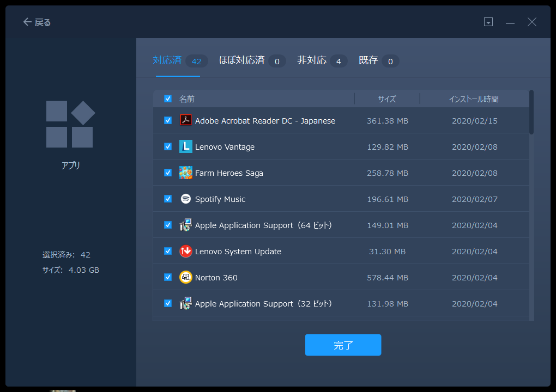This screenshot has height=392, width=556.
Task: Select the Farm Heroes Saga name text
Action: pos(229,173)
